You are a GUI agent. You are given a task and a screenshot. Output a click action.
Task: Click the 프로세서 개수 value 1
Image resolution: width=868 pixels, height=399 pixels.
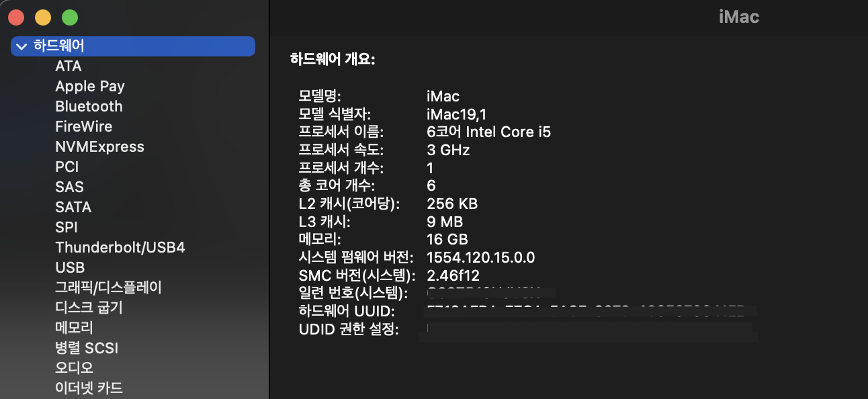pos(430,168)
